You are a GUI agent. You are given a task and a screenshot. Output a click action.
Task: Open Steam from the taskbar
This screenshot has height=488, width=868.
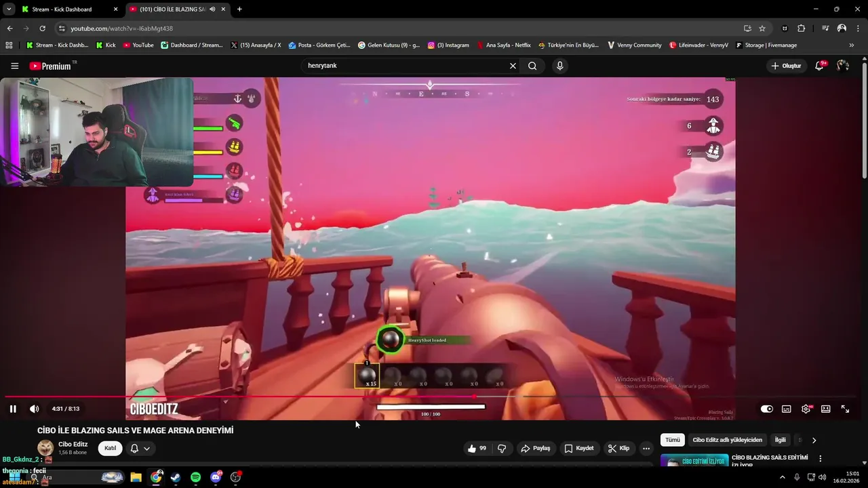(x=176, y=477)
